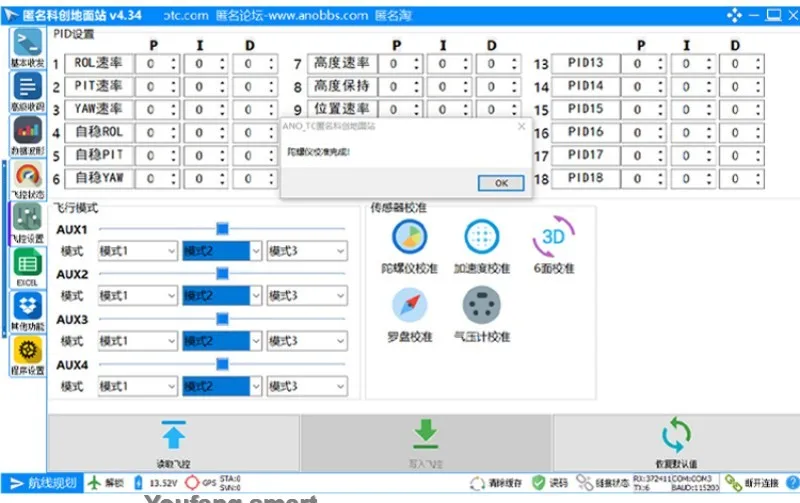Screen dimensions: 800x503
Task: Click the PID13 P value field
Action: point(644,64)
